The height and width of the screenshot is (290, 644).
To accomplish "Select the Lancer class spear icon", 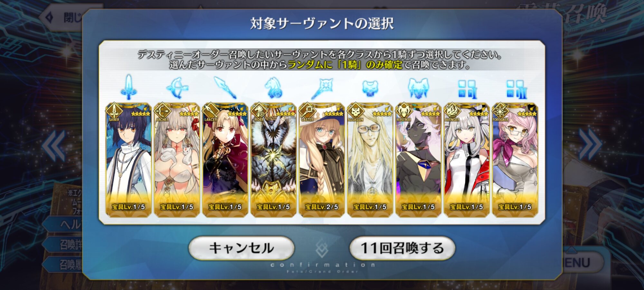I will tap(225, 88).
